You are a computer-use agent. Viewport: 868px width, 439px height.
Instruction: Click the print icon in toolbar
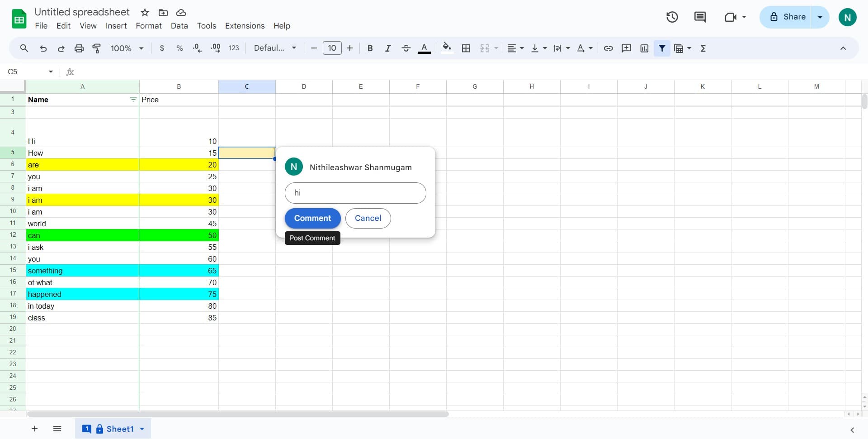click(x=79, y=48)
